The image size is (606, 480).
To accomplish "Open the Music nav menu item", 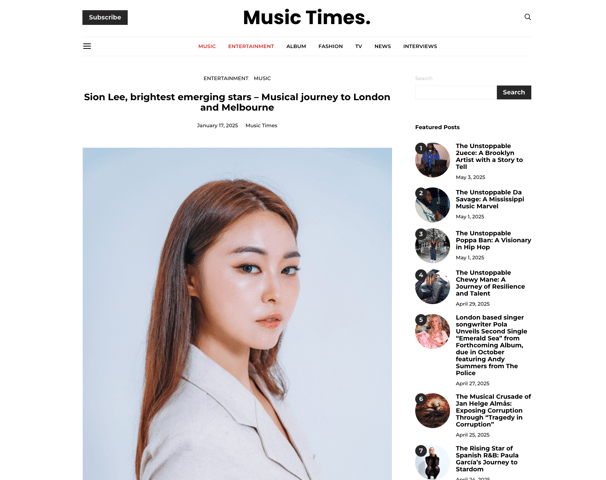I will pos(207,46).
